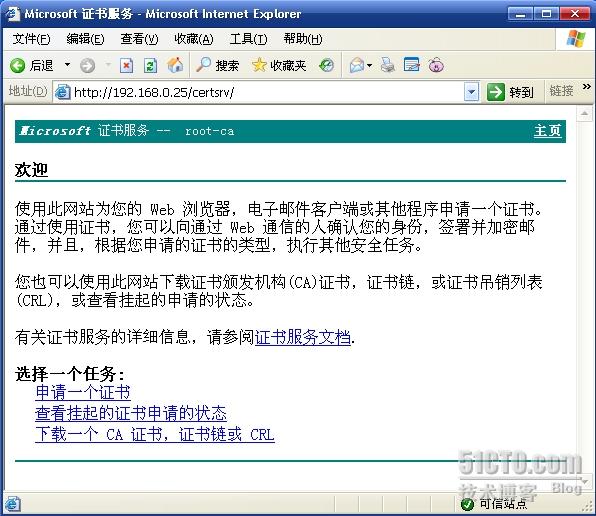
Task: Click the status bar page icon
Action: click(12, 504)
